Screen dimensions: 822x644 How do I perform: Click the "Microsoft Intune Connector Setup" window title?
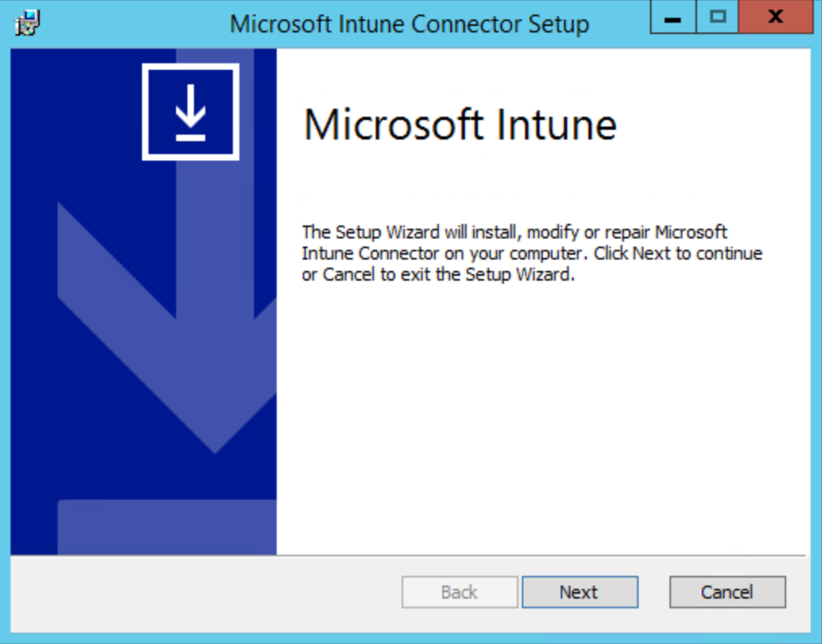coord(409,24)
